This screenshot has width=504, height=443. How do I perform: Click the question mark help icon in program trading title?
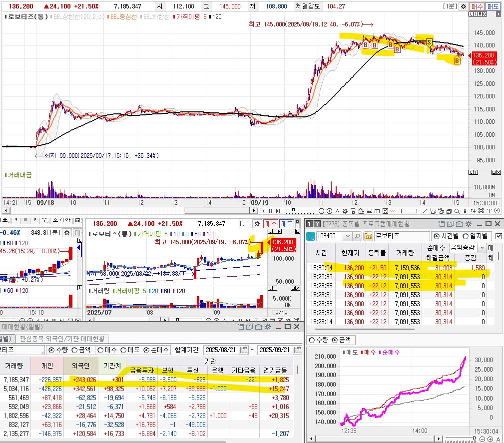tap(317, 224)
